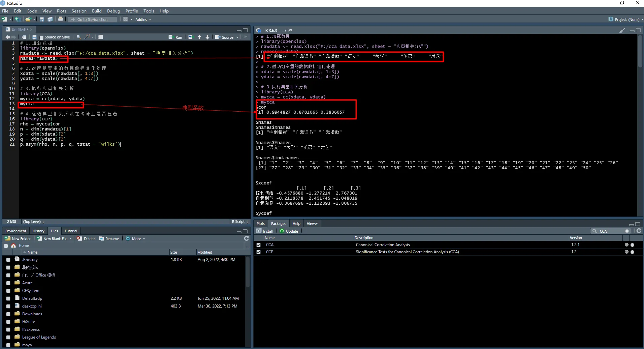644x349 pixels.
Task: Click the Home folder icon in the Files path
Action: pos(13,245)
